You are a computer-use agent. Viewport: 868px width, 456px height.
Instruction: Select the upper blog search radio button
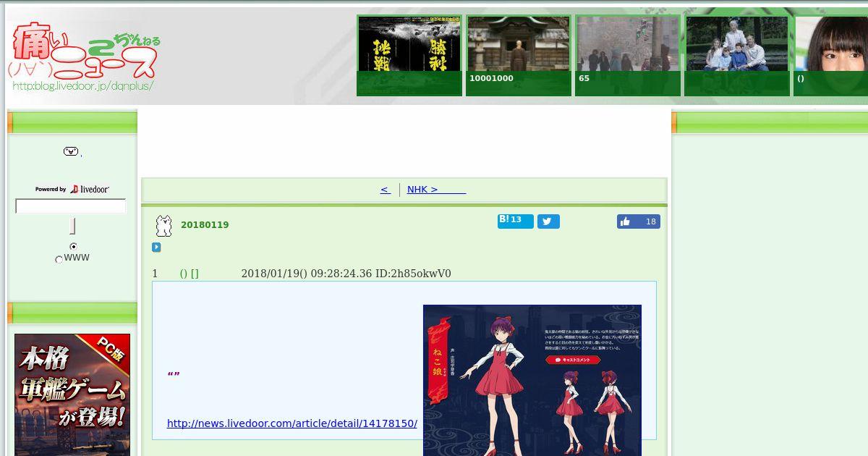[x=73, y=247]
